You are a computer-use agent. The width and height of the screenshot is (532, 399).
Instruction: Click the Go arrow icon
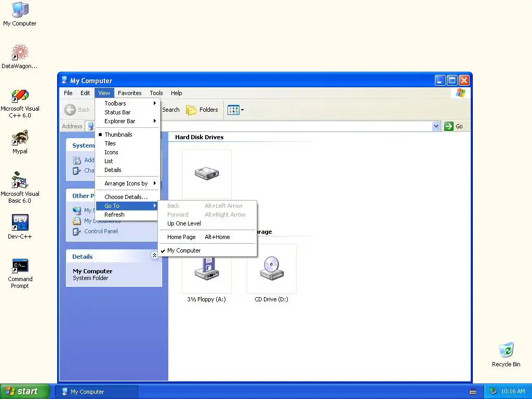pos(448,126)
